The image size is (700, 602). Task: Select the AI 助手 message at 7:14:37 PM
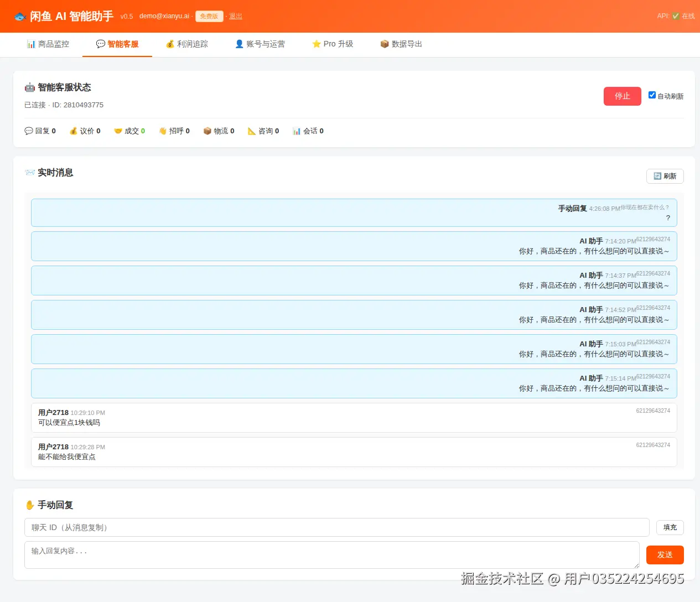[x=354, y=281]
